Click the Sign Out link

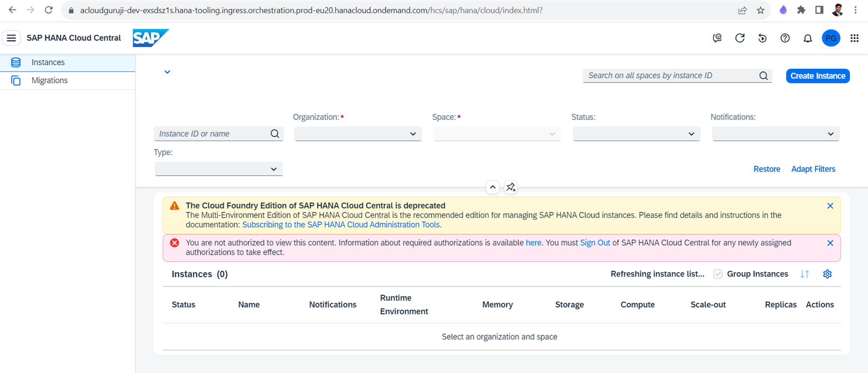[x=595, y=243]
